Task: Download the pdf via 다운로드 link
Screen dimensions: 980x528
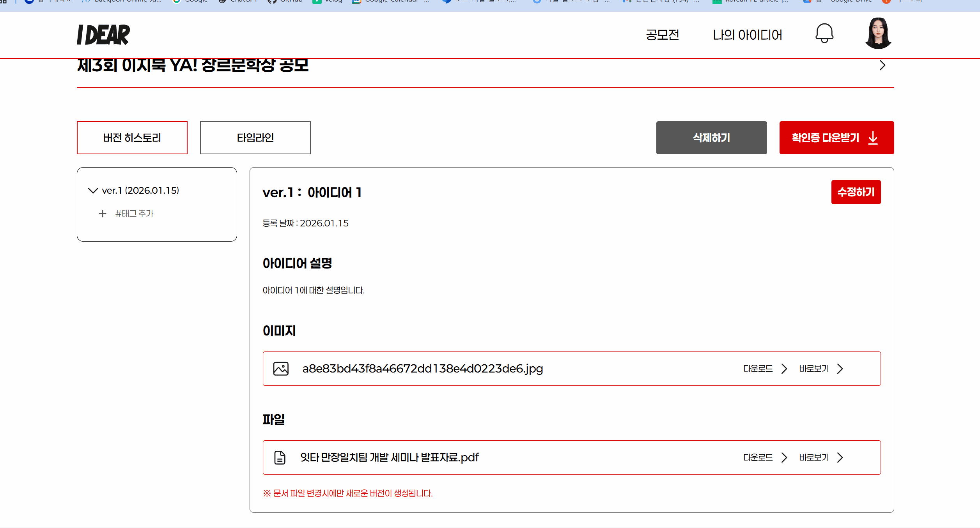Action: [758, 457]
